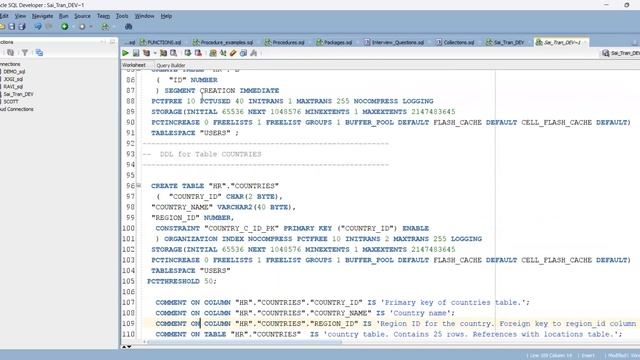Click the To Upper/Lower case icon
This screenshot has width=640, height=360.
point(223,53)
